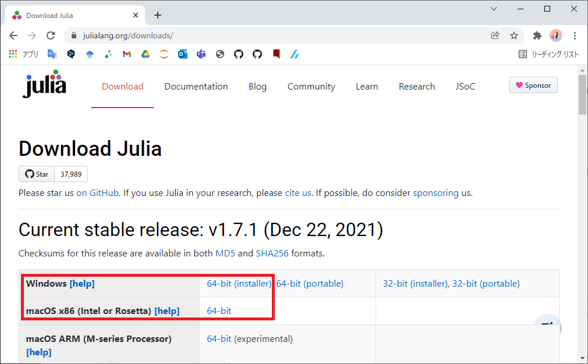588x364 pixels.
Task: Open the teal branch-node bookmark
Action: coord(108,54)
